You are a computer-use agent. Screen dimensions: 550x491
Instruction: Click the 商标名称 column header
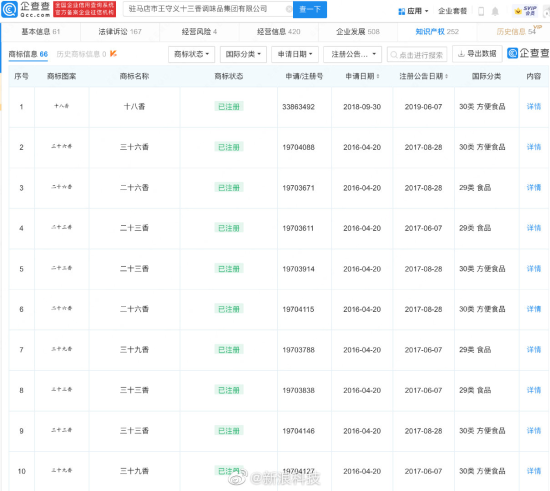134,76
